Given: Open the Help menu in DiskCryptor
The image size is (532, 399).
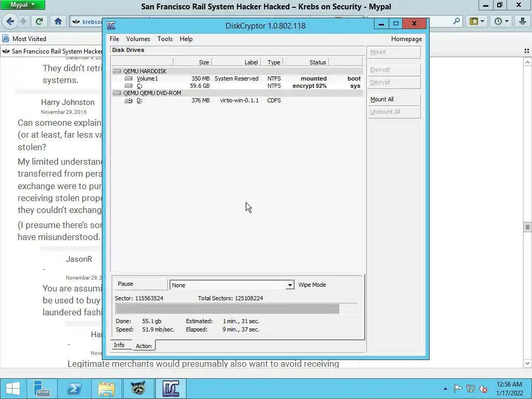Looking at the screenshot, I should [x=186, y=39].
